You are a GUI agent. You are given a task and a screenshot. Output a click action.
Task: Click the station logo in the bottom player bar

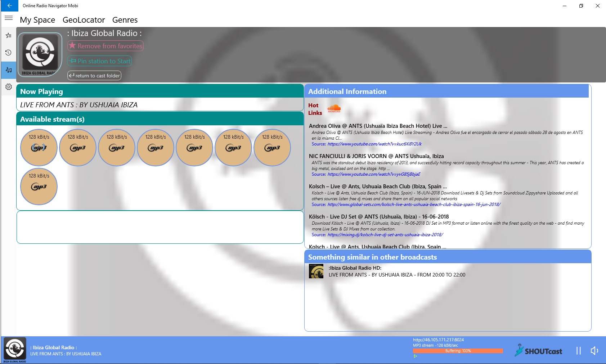15,350
